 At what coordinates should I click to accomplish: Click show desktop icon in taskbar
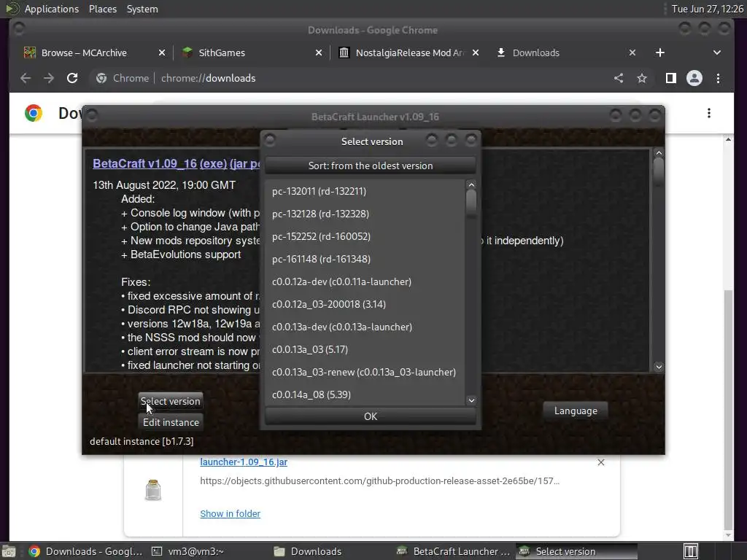(x=9, y=551)
